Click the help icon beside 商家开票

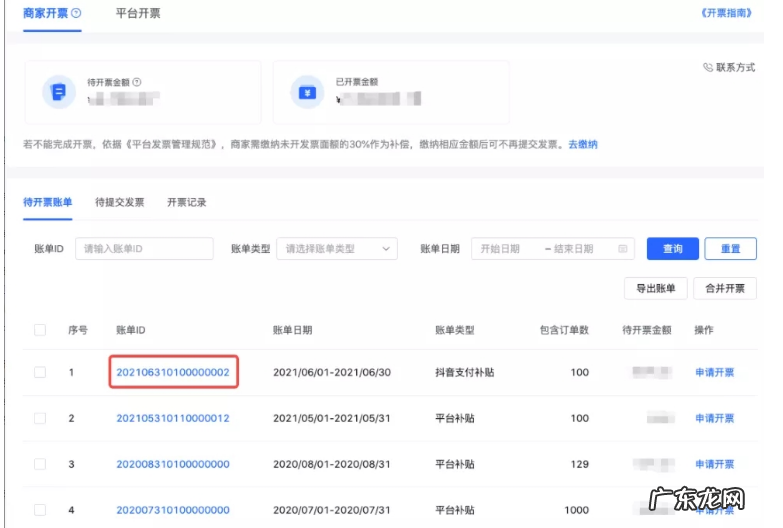point(76,13)
